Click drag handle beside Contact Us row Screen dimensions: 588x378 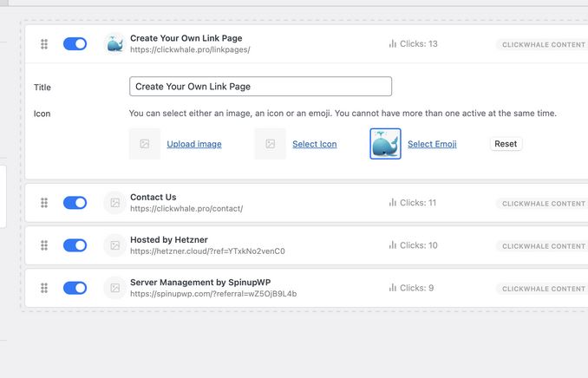(x=44, y=203)
